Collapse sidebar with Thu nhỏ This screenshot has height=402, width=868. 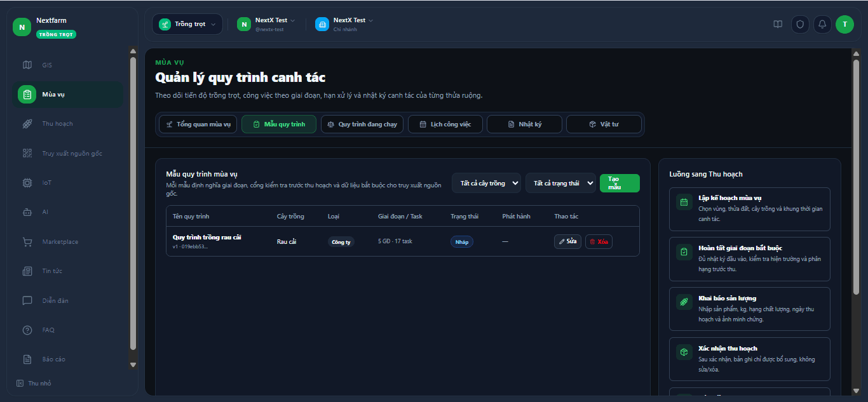[x=34, y=384]
